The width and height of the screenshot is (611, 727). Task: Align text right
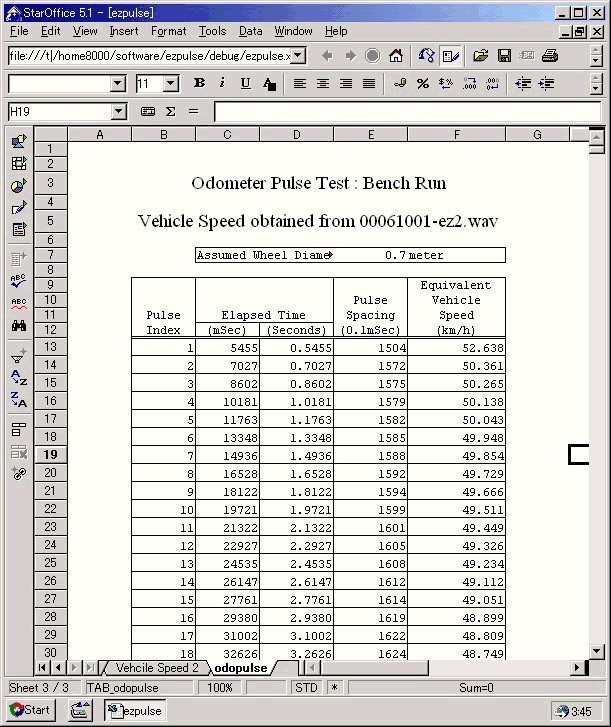[346, 83]
